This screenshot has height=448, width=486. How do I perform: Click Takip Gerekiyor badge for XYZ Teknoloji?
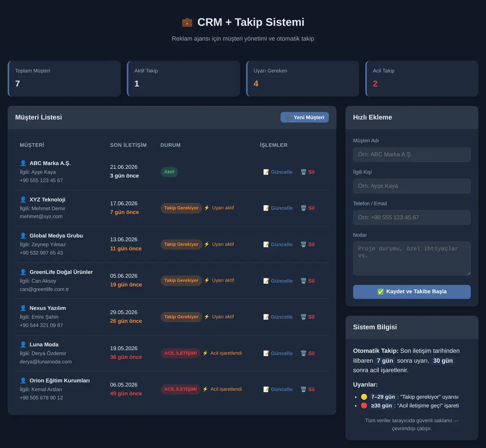181,208
